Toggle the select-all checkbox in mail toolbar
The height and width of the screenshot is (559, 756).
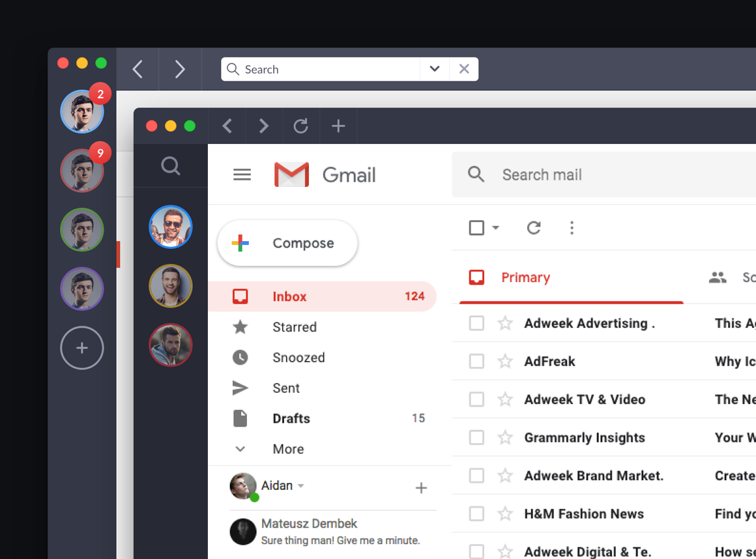tap(476, 227)
